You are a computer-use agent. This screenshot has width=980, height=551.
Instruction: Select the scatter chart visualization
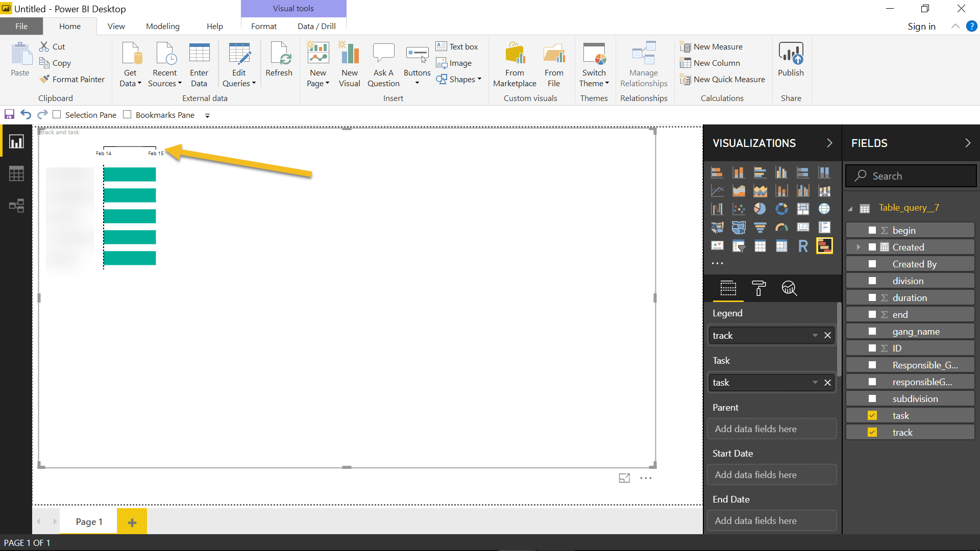[738, 209]
